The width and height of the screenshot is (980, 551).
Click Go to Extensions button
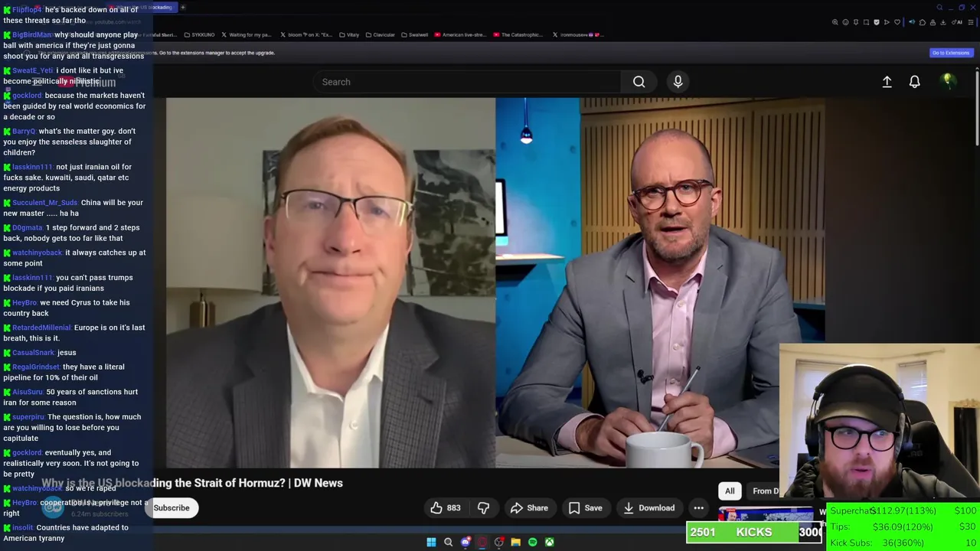point(950,53)
